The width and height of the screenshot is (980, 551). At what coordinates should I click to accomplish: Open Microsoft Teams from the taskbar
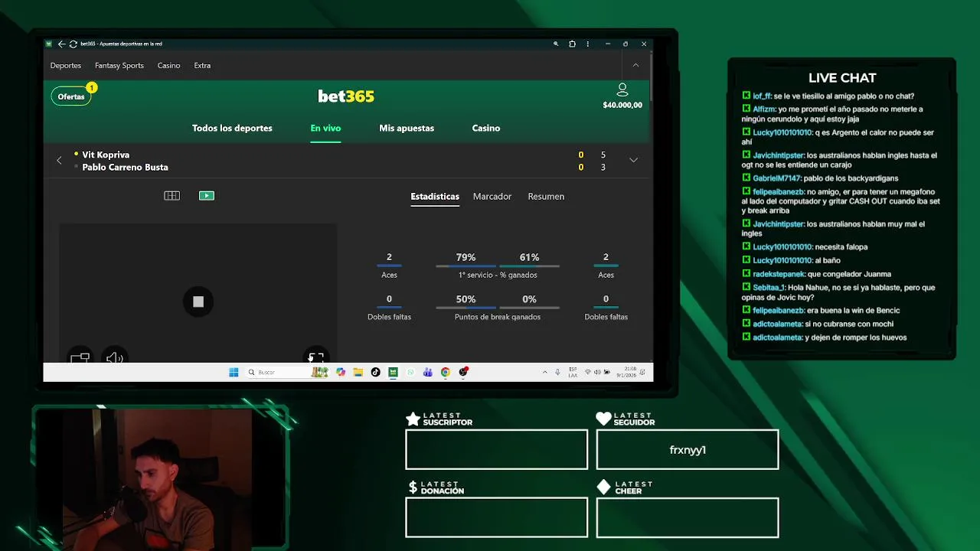tap(427, 372)
